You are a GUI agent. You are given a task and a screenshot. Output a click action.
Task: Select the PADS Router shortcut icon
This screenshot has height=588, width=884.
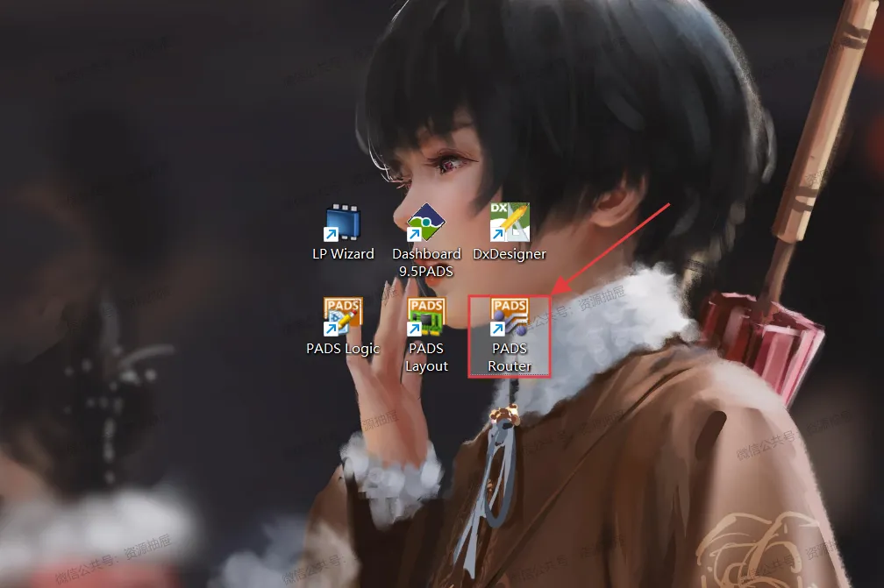(x=510, y=317)
